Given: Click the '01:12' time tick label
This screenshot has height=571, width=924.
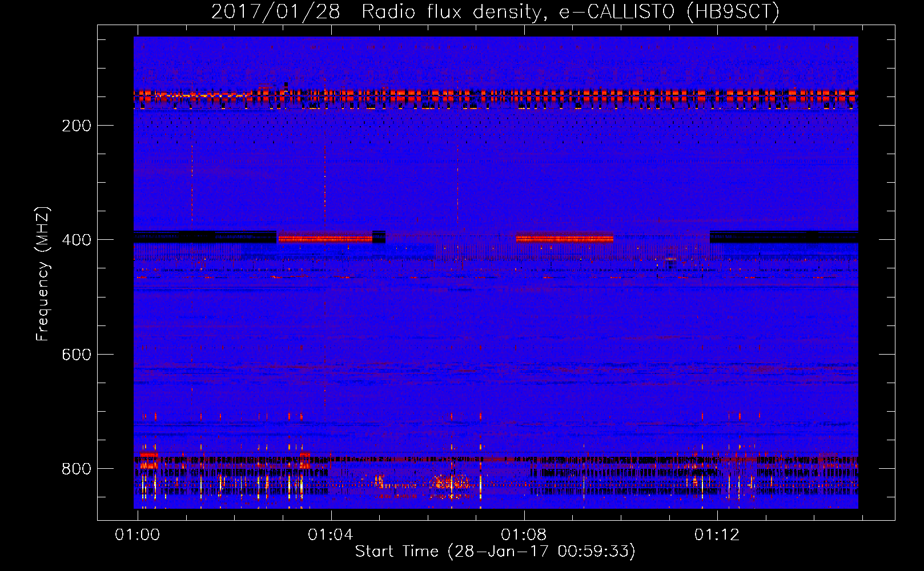Looking at the screenshot, I should point(717,535).
